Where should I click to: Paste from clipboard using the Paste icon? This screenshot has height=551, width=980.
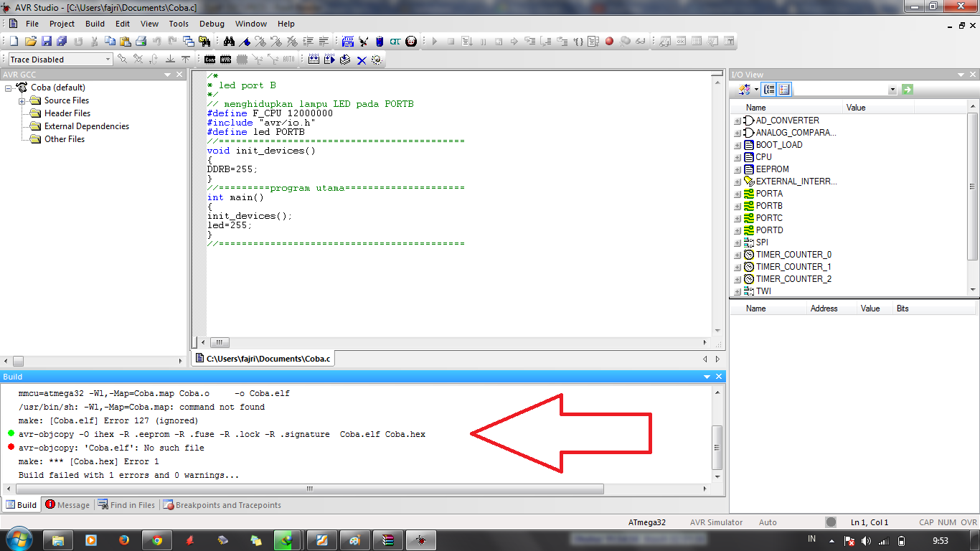coord(125,41)
